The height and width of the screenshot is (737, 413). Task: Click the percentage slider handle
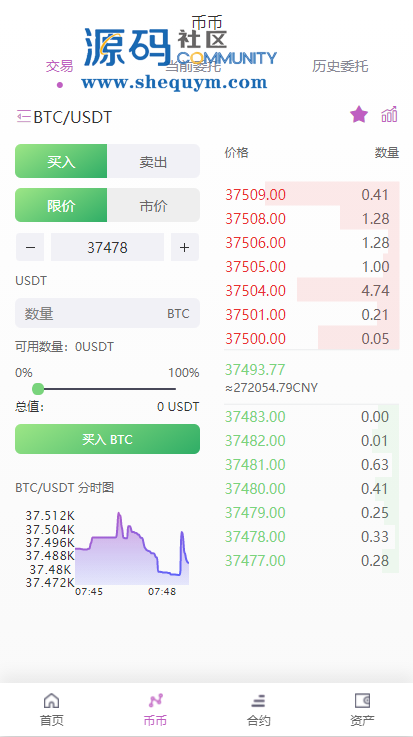coord(38,389)
